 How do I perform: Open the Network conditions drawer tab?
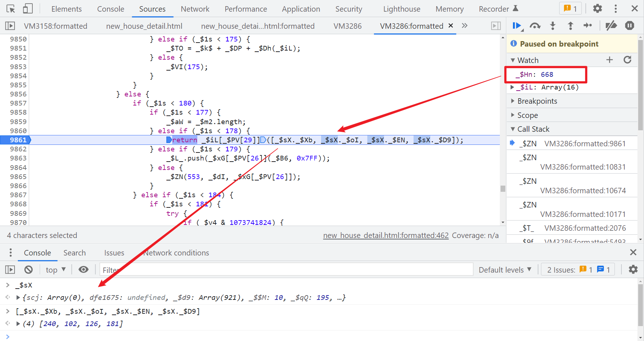(176, 253)
